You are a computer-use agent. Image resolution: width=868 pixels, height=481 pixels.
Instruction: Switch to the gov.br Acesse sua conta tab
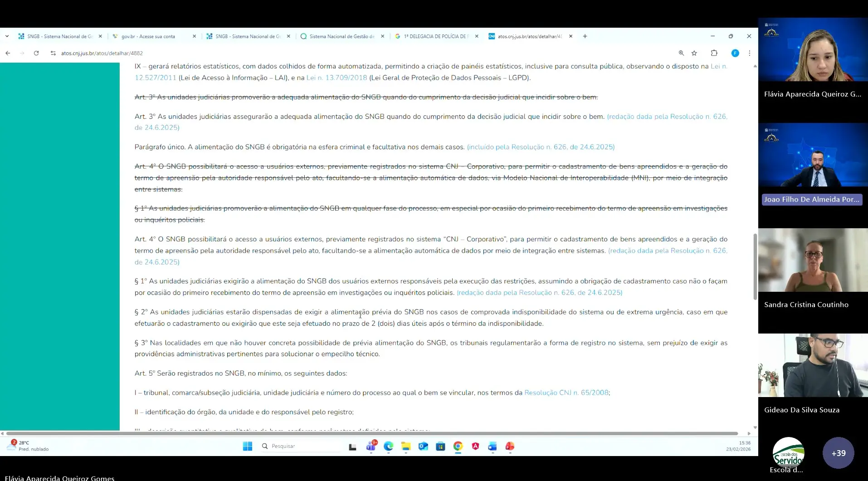[148, 36]
